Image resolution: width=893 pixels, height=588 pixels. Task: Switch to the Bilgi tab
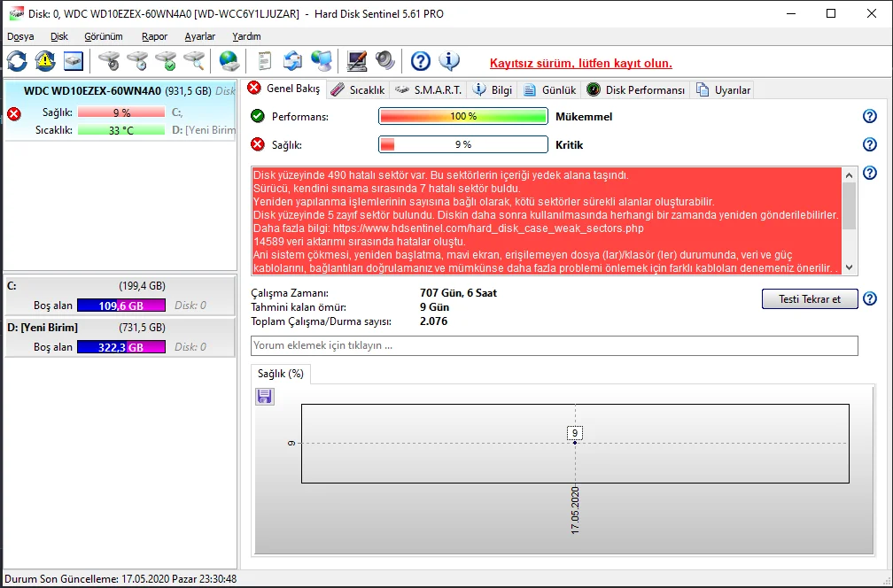pyautogui.click(x=493, y=90)
